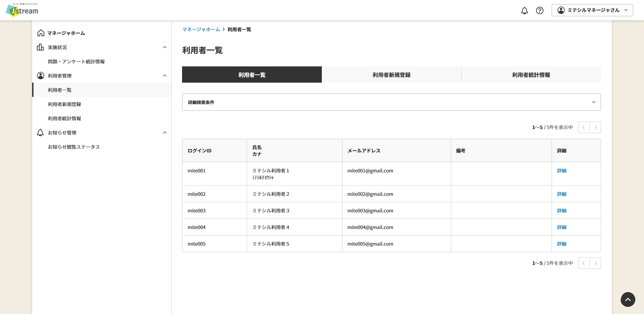Click email mite004@gmail.com
The width and height of the screenshot is (644, 314).
370,227
